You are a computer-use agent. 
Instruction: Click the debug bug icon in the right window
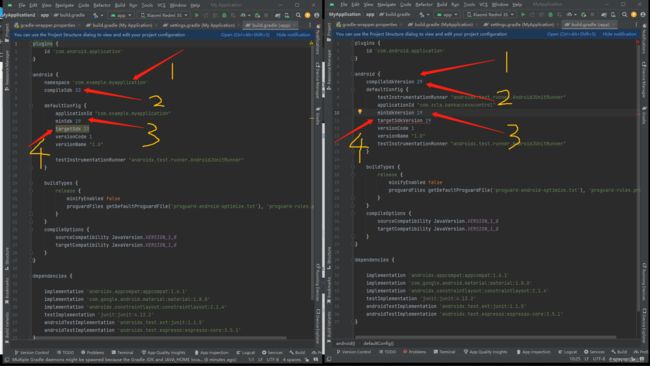[551, 15]
